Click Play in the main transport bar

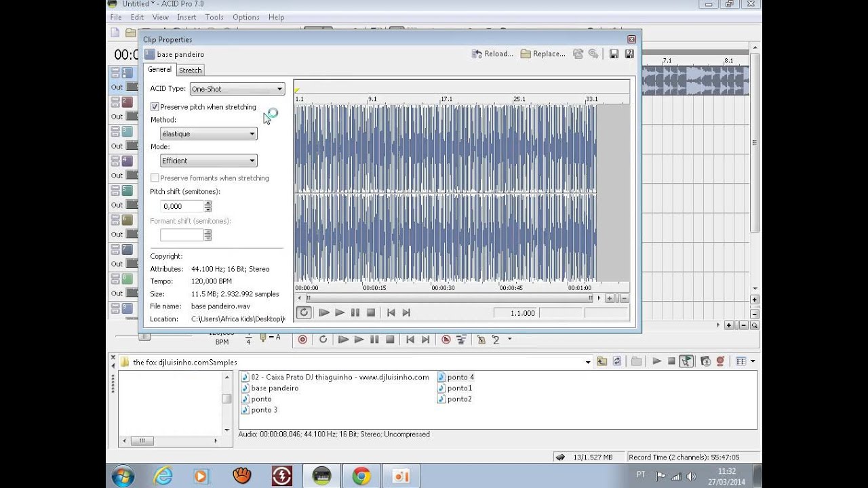point(359,340)
